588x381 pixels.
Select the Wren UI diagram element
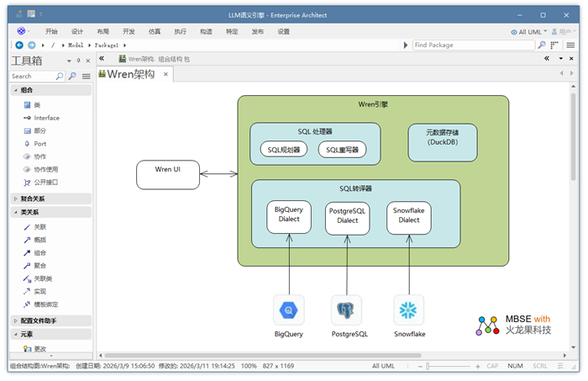tap(168, 174)
